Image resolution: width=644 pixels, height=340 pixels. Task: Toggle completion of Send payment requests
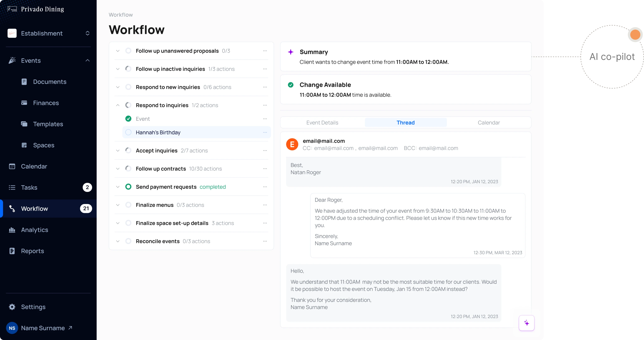[x=128, y=187]
